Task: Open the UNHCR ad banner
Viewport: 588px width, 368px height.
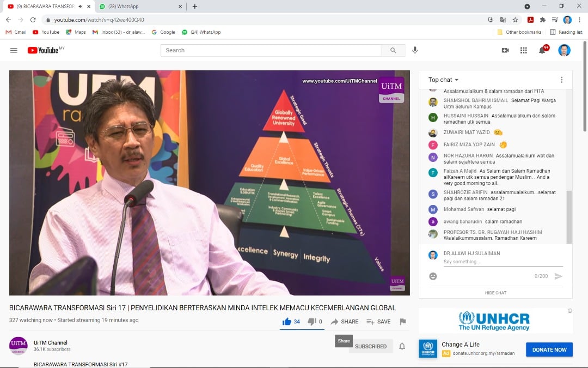Action: 495,321
